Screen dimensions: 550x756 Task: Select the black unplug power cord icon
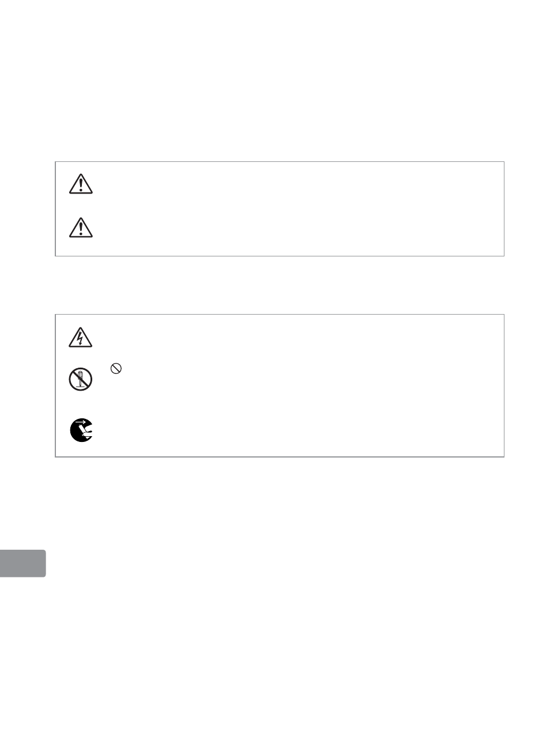[x=81, y=430]
